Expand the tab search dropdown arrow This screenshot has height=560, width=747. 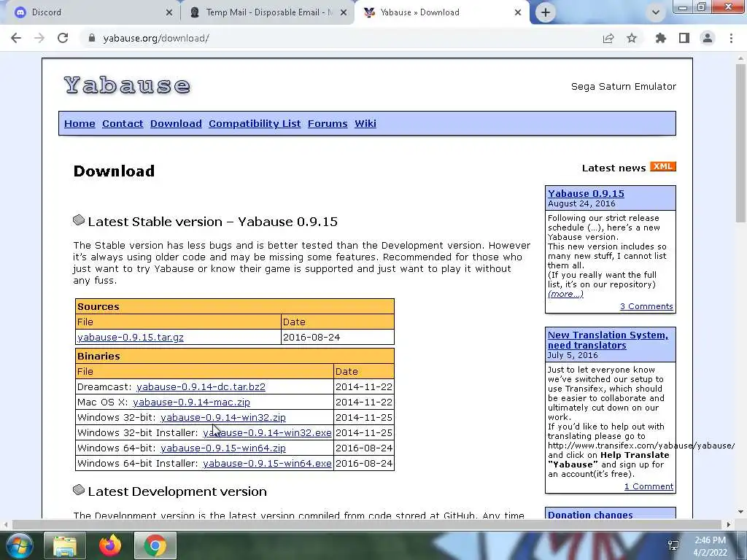[x=656, y=12]
